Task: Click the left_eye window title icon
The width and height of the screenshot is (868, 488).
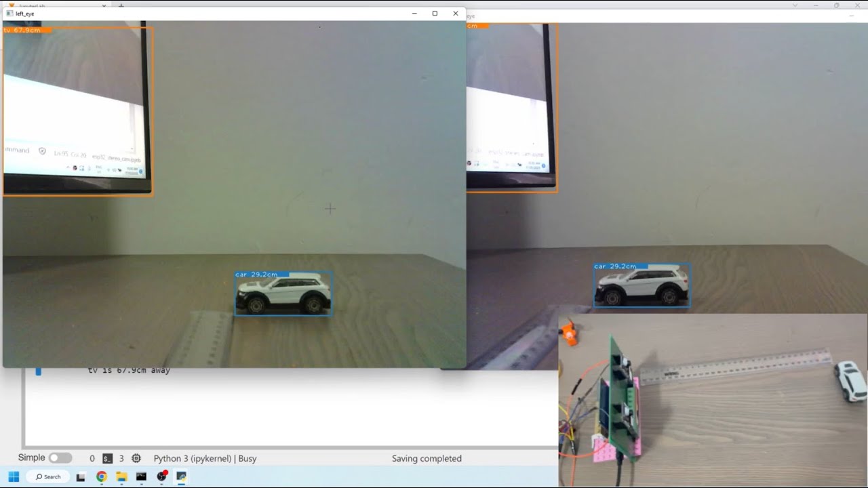Action: tap(9, 14)
